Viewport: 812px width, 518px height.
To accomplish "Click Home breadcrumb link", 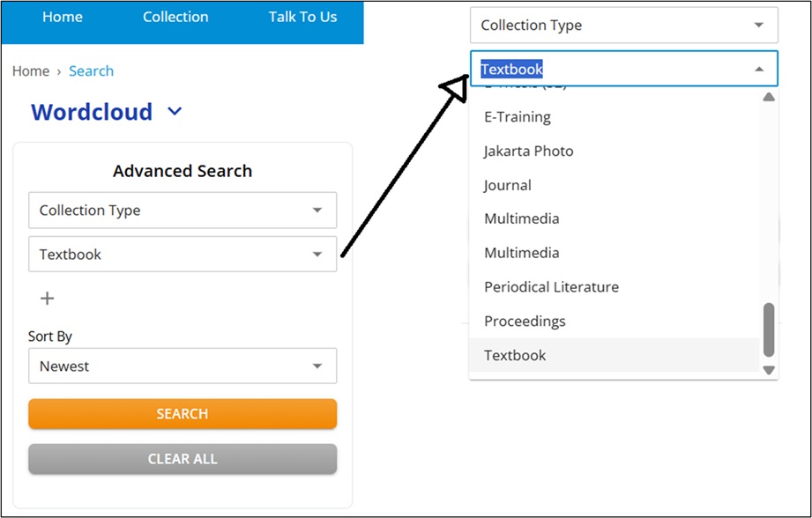I will [31, 71].
